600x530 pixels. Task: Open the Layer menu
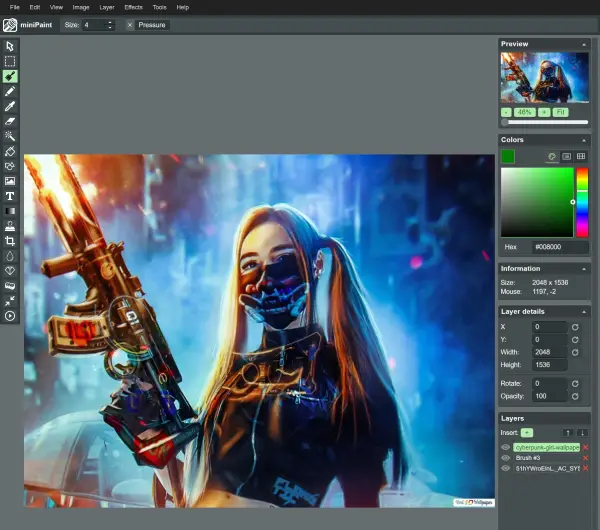coord(107,7)
